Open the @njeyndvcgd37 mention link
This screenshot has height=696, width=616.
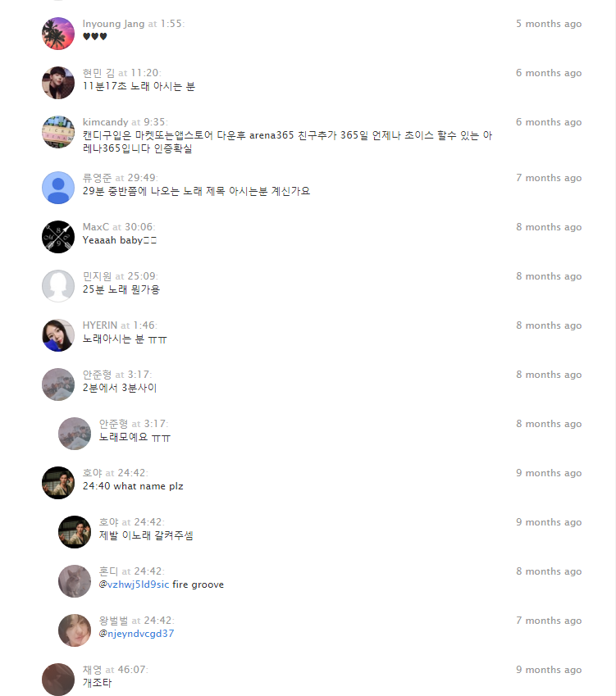137,634
